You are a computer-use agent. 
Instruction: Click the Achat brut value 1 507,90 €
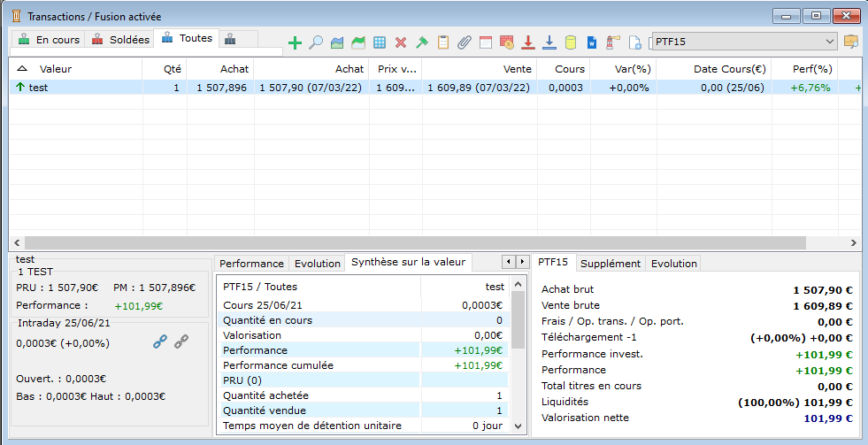tap(823, 290)
